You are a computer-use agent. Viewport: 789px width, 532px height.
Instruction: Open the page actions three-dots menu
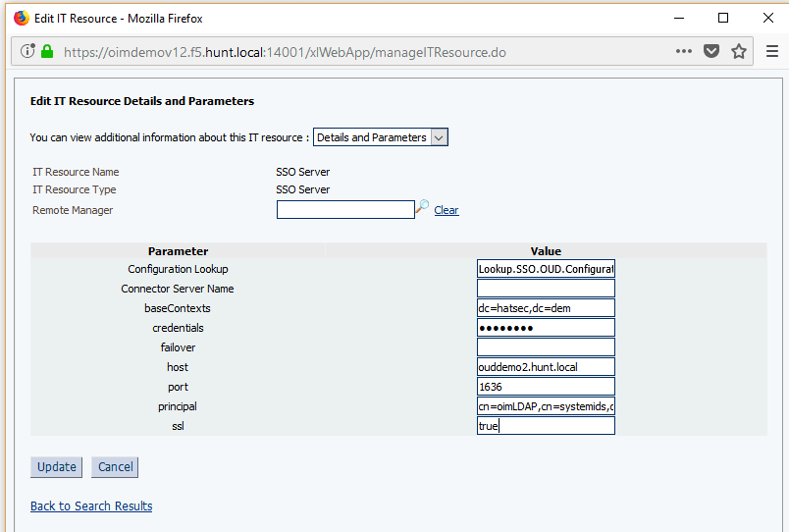point(684,52)
